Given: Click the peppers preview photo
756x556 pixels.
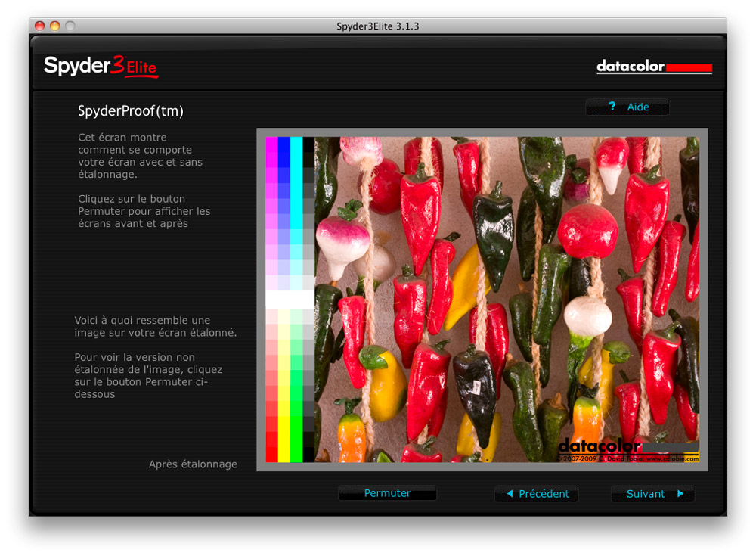Looking at the screenshot, I should coord(507,300).
